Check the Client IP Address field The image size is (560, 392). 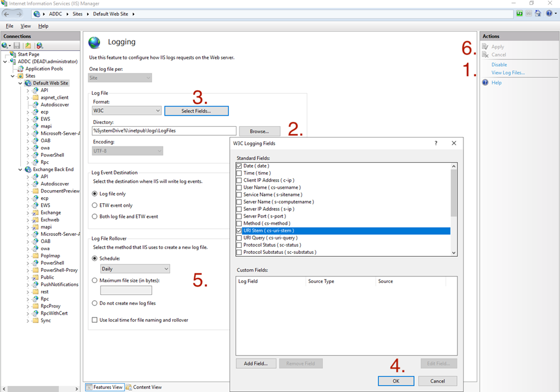(239, 180)
